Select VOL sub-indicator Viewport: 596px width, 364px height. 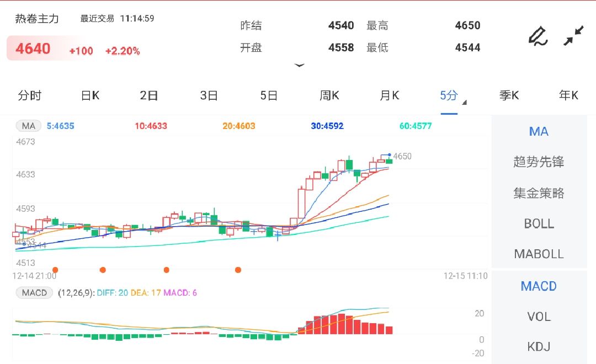coord(539,317)
